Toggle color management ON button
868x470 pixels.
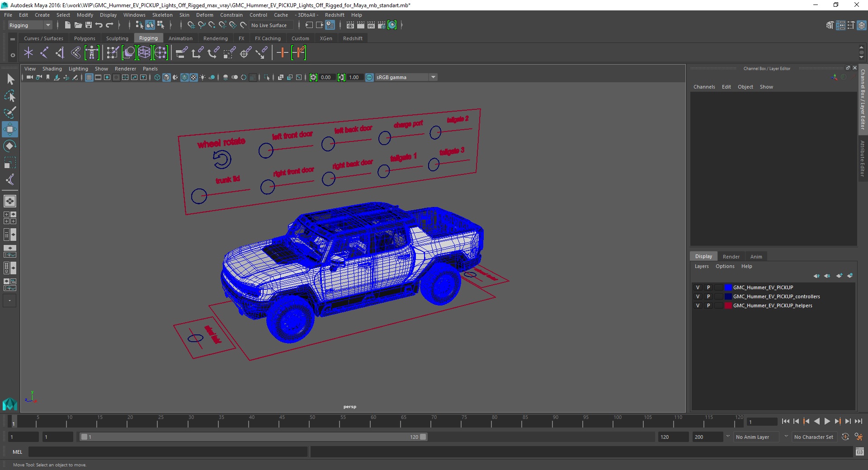pos(369,77)
